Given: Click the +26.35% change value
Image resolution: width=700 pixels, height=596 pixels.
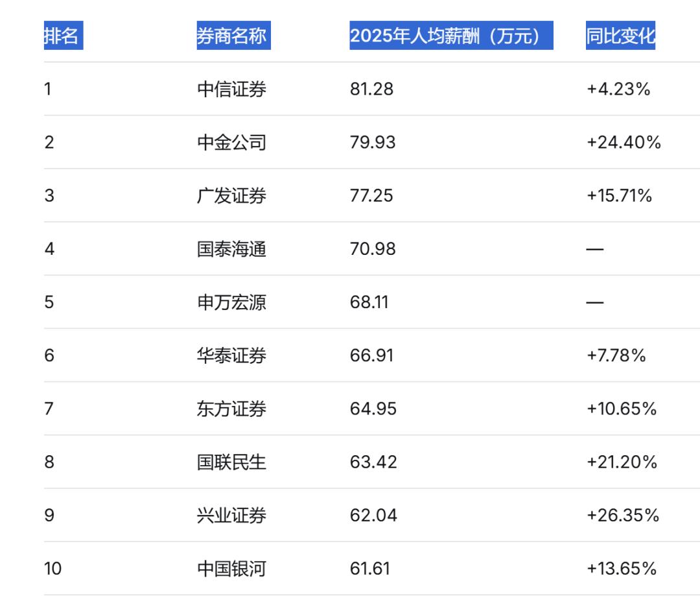Looking at the screenshot, I should click(x=622, y=515).
